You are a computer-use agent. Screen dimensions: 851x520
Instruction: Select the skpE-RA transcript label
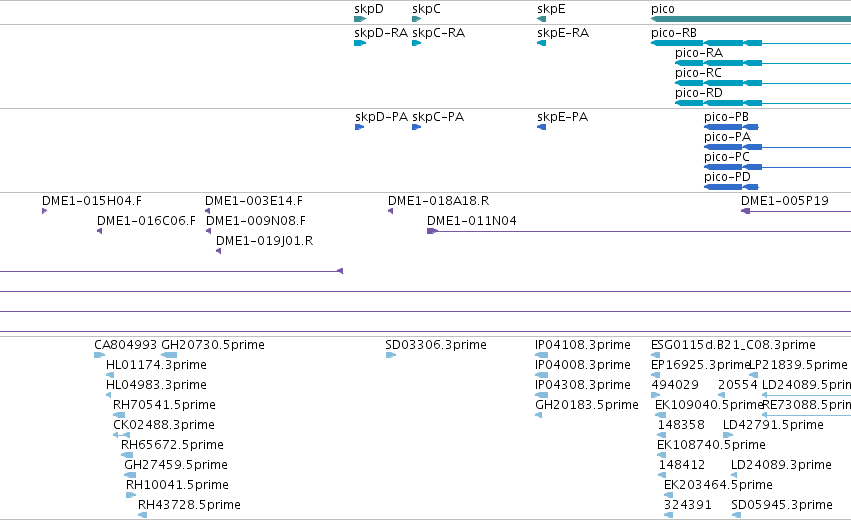(563, 33)
